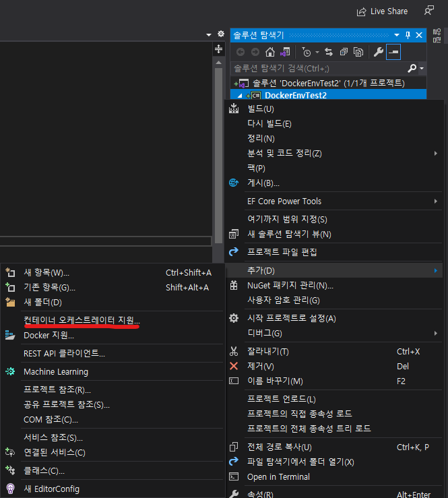Image resolution: width=448 pixels, height=498 pixels.
Task: Choose 프로젝트 언로드(L)
Action: point(333,399)
